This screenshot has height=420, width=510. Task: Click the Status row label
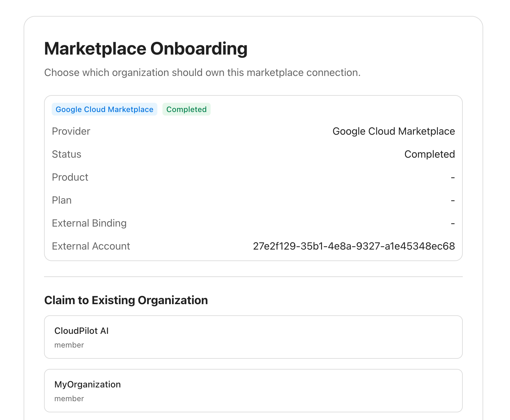pos(67,154)
